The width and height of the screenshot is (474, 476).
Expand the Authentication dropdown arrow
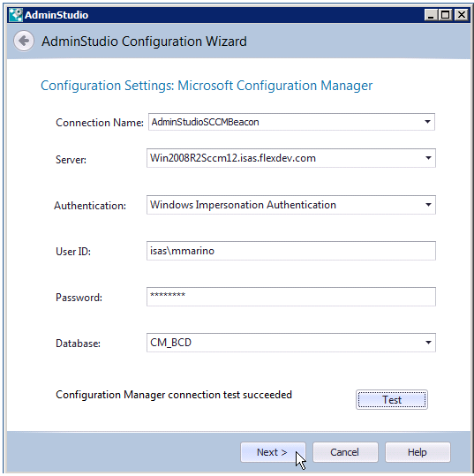(x=428, y=205)
